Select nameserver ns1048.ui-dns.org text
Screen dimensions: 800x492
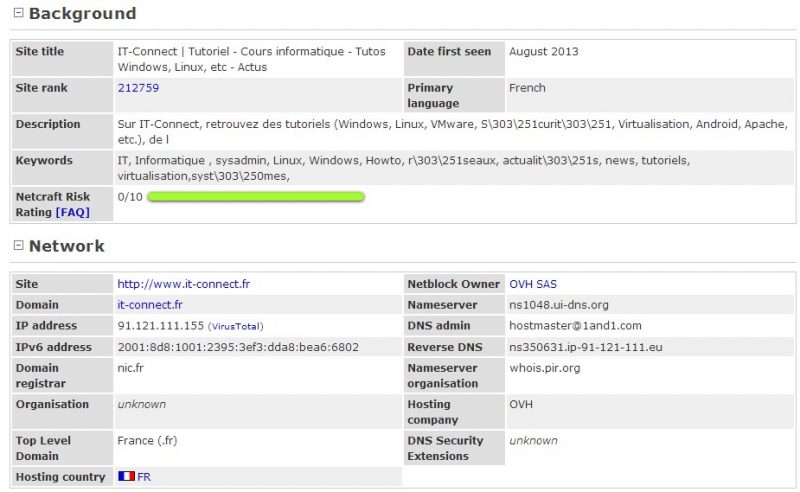(x=558, y=305)
